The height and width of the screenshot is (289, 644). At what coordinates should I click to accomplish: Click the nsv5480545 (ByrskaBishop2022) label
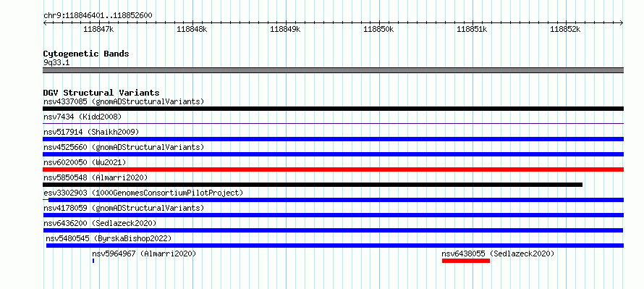[109, 238]
